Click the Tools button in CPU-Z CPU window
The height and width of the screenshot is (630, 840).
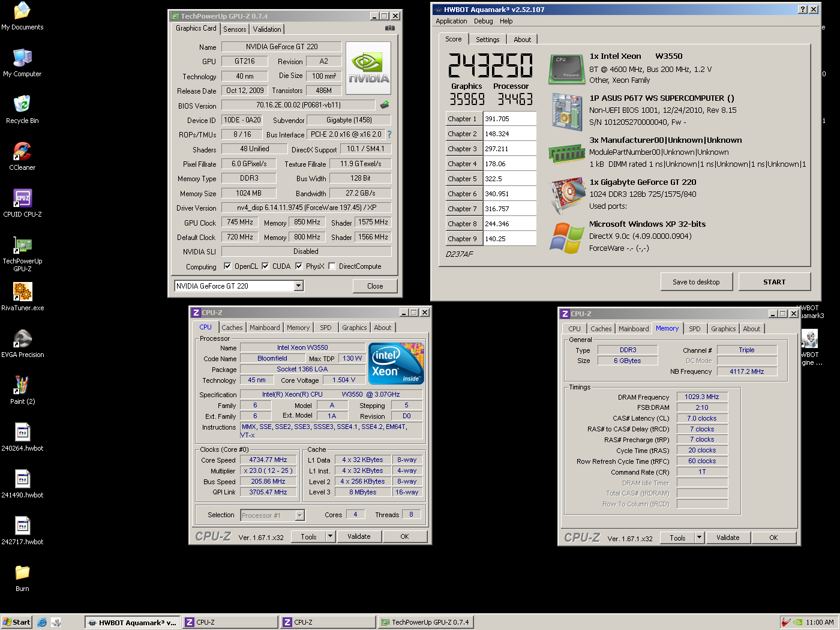(308, 536)
